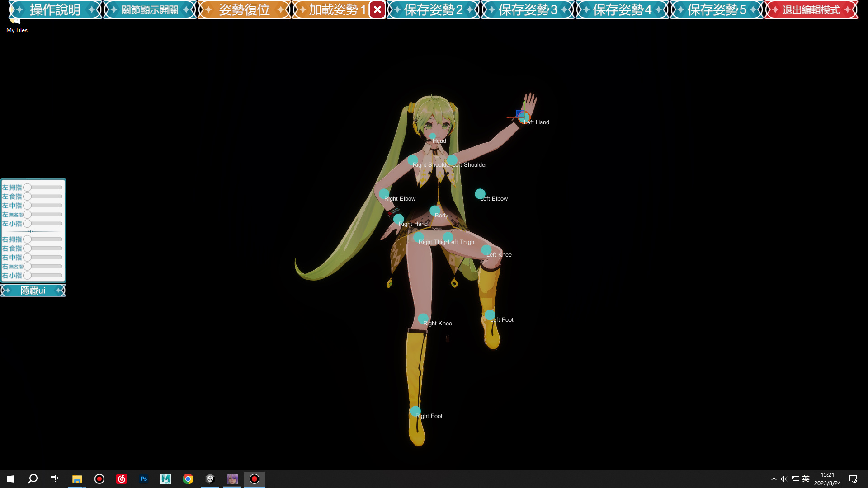Select the Right Knee joint marker

(x=423, y=319)
